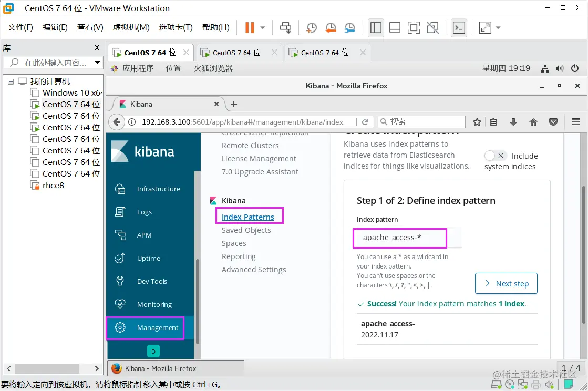The height and width of the screenshot is (391, 588).
Task: Go to the Firefox home page icon
Action: click(x=533, y=122)
